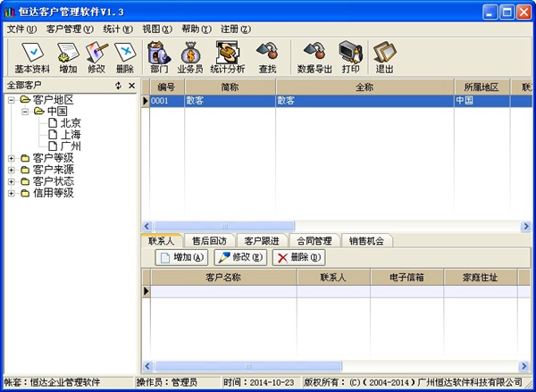Viewport: 536px width, 392px height.
Task: Click the 数据导出 export icon
Action: (x=314, y=58)
